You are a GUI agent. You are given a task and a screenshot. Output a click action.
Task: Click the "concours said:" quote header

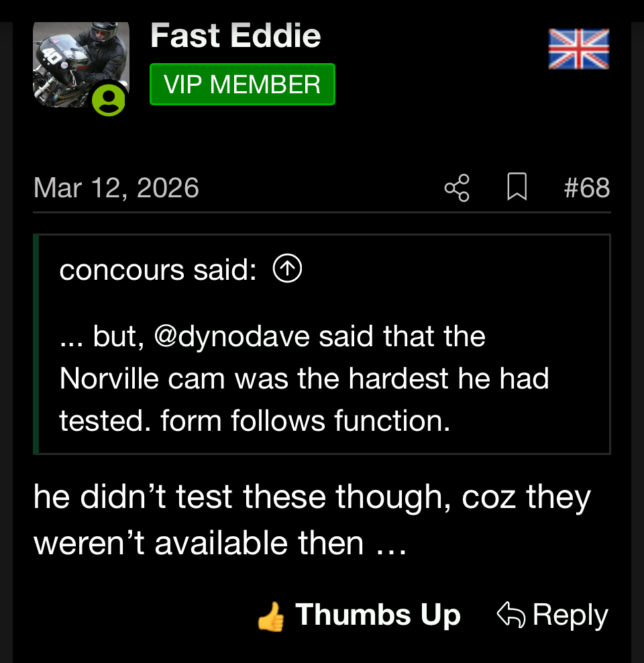[x=158, y=270]
